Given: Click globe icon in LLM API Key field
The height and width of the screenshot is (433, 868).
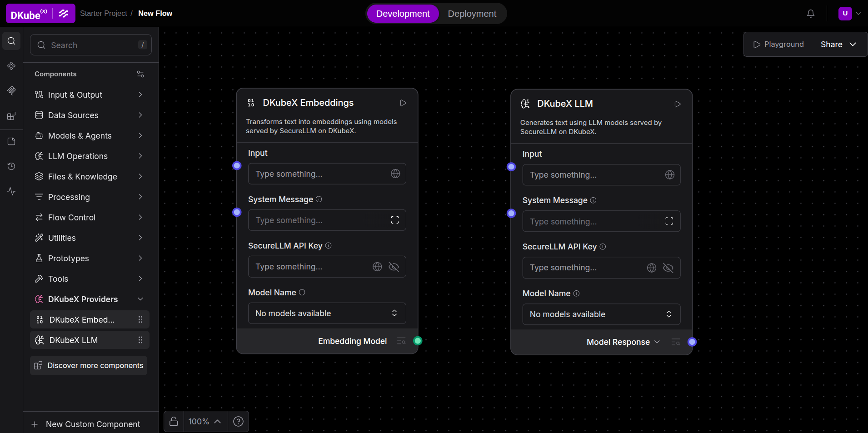Looking at the screenshot, I should pyautogui.click(x=652, y=268).
